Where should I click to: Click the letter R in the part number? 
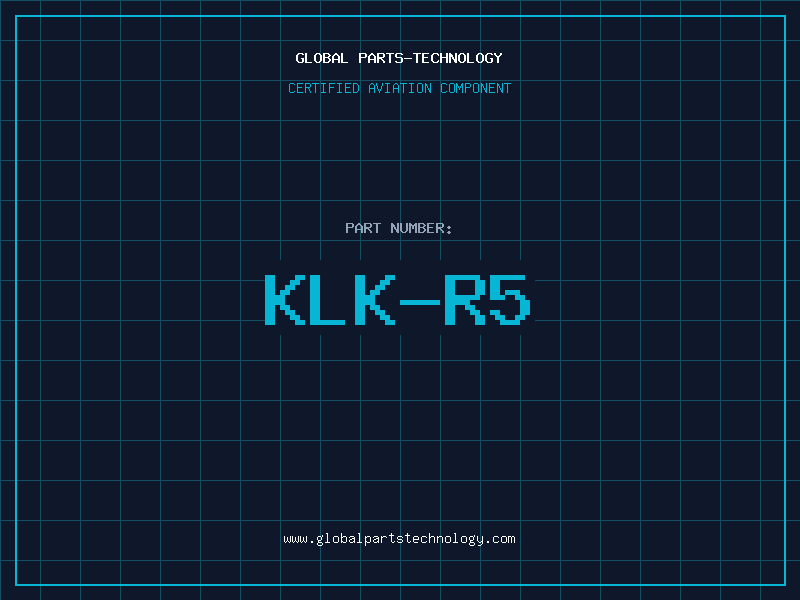click(x=464, y=299)
